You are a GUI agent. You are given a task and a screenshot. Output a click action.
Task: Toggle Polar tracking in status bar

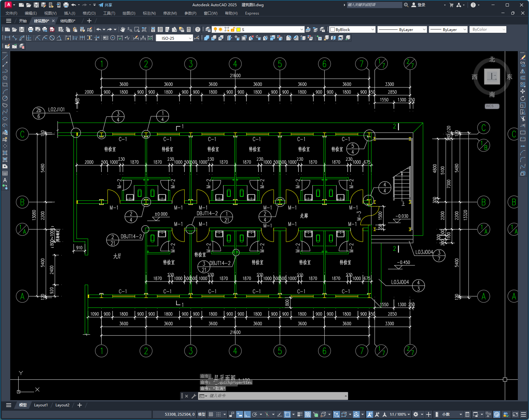click(x=255, y=414)
